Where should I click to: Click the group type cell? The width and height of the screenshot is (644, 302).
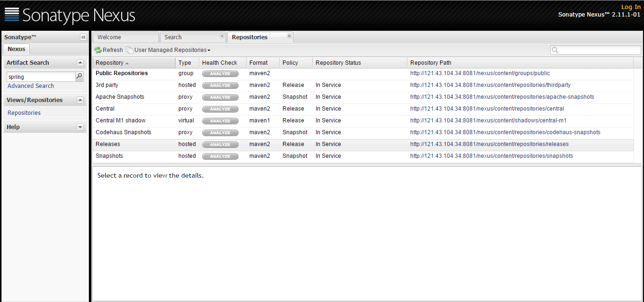coord(186,73)
